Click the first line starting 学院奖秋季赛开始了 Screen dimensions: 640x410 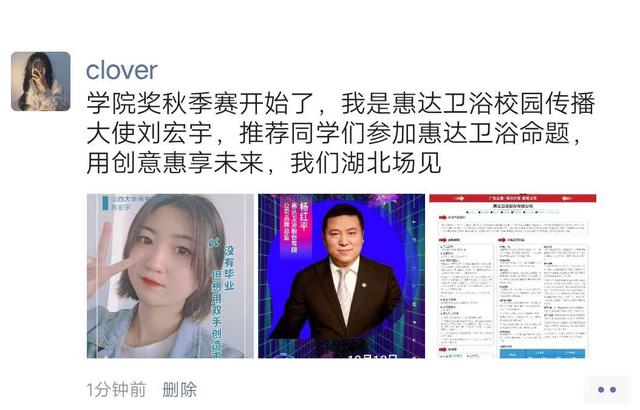341,104
